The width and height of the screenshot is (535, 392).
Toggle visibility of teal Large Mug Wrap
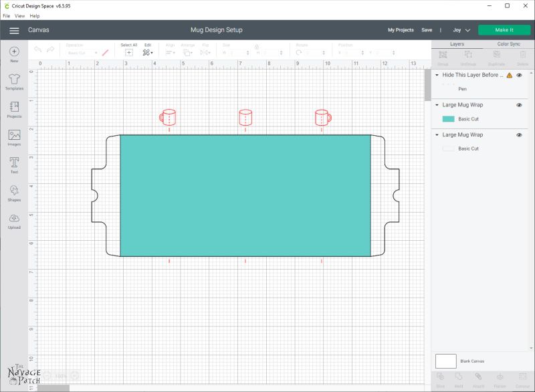tap(519, 105)
